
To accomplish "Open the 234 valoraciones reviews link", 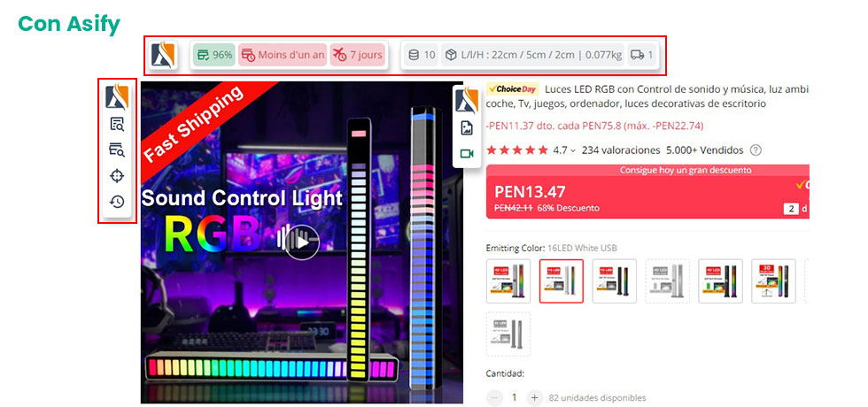I will (621, 150).
